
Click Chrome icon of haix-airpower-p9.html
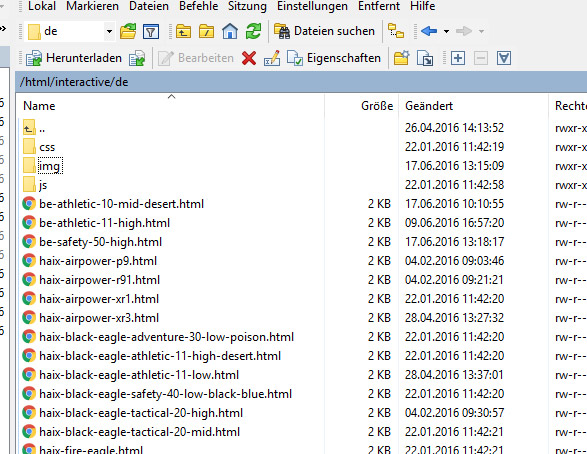tap(29, 260)
